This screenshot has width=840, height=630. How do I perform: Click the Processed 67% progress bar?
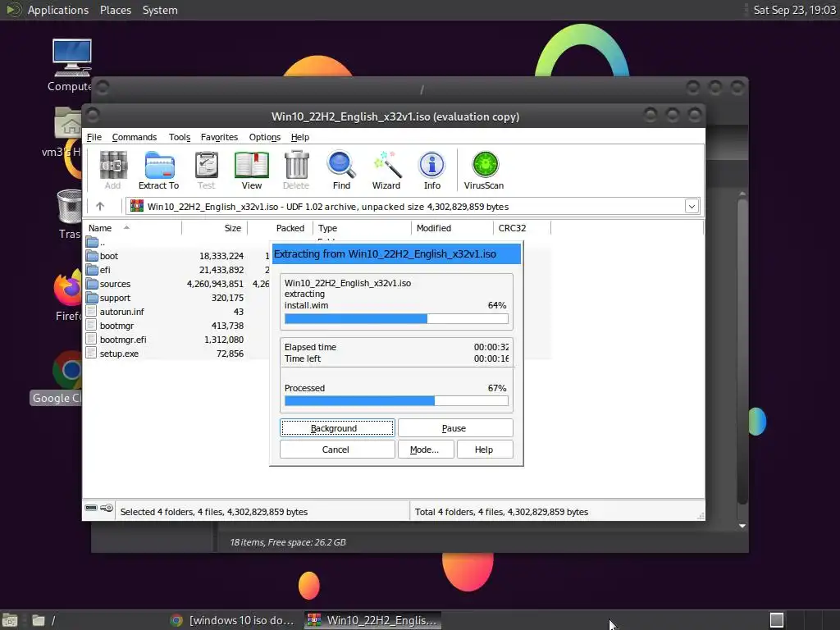click(396, 400)
